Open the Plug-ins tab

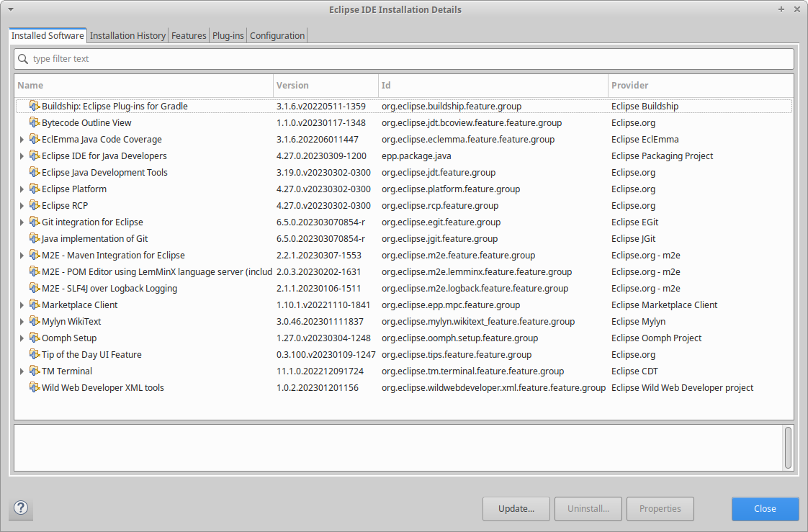tap(228, 35)
